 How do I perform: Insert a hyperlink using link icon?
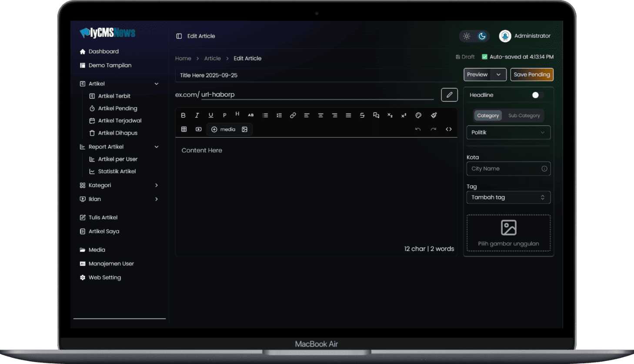(x=293, y=116)
